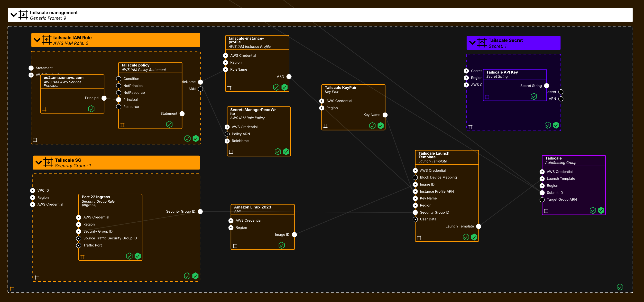The height and width of the screenshot is (302, 644).
Task: Click resize grid icon on tailscale policy node
Action: tap(122, 125)
